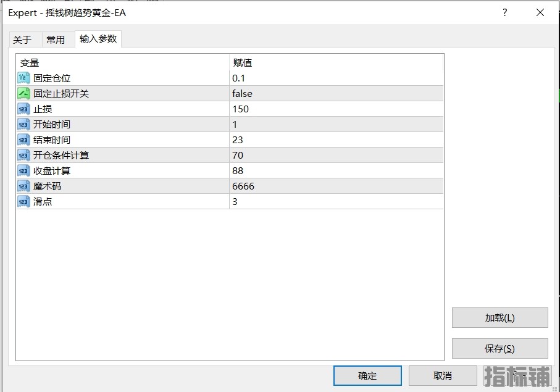Edit the 魔术码 value 6666
560x392 pixels.
click(x=336, y=186)
